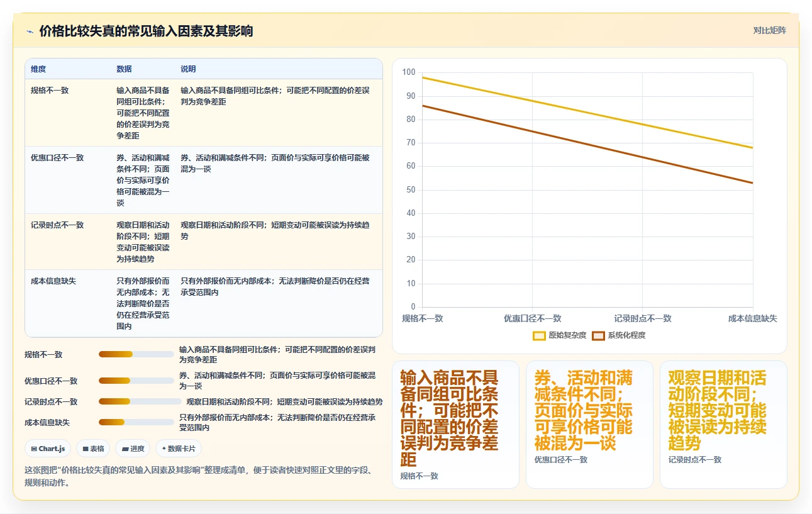
Task: Toggle the 原始复杂度 legend swatch
Action: point(539,335)
